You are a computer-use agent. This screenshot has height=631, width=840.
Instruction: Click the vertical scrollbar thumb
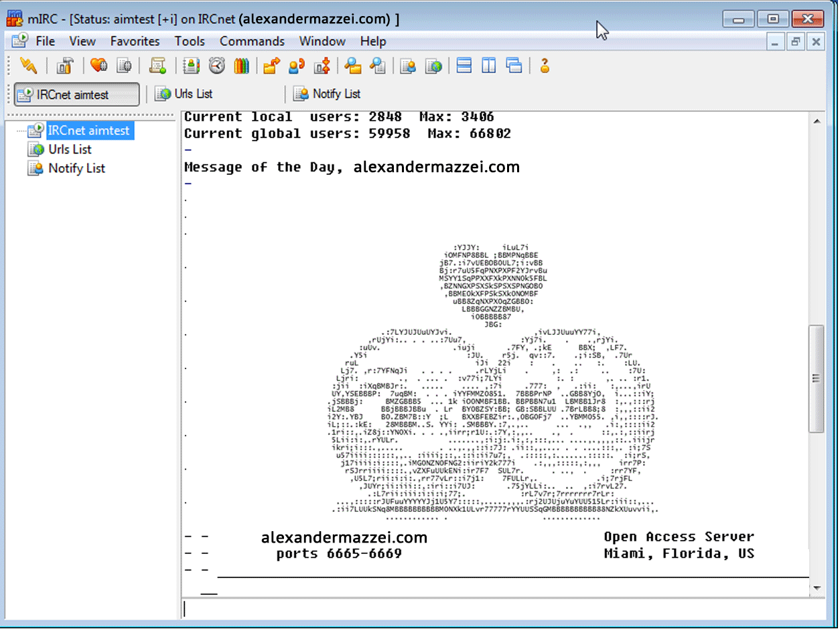817,378
